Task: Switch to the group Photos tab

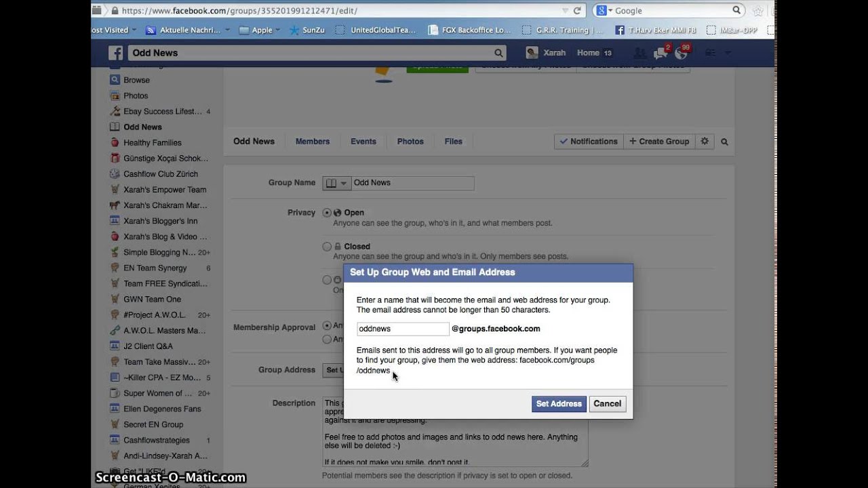Action: (410, 142)
